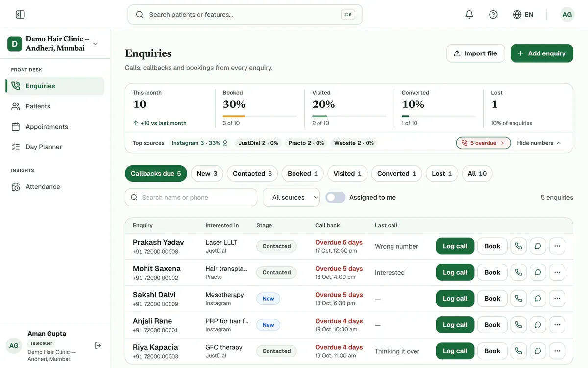The width and height of the screenshot is (588, 368).
Task: Collapse the sidebar panel icon
Action: pyautogui.click(x=20, y=15)
